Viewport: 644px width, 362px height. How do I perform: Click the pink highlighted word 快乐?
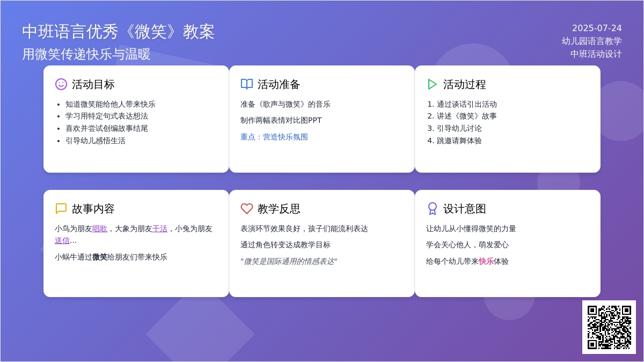(x=486, y=261)
